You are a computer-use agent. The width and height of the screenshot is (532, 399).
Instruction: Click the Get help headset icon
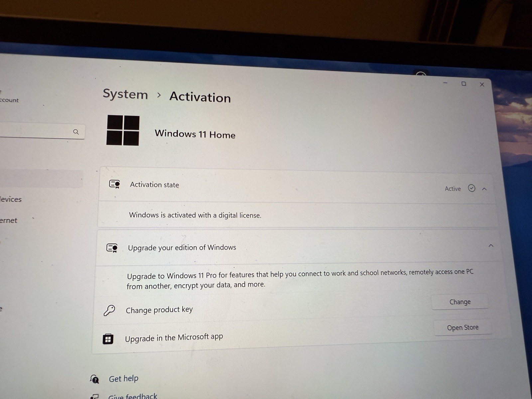tap(94, 379)
